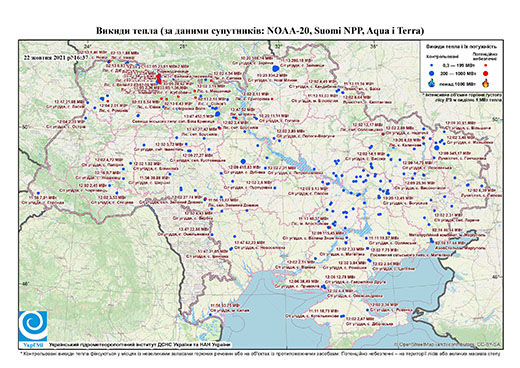Image resolution: width=520 pixels, height=368 pixels.
Task: Click the footnote text below the map
Action: [260, 353]
